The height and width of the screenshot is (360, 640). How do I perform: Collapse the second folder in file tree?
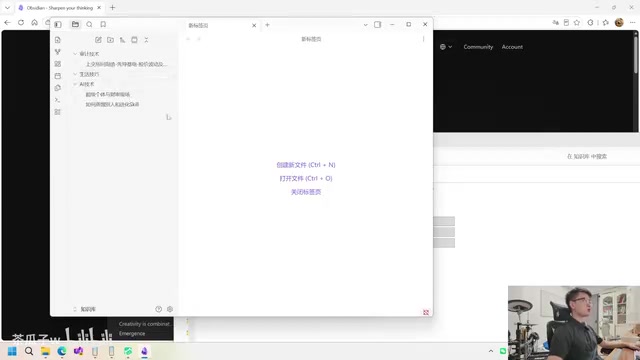coord(75,74)
